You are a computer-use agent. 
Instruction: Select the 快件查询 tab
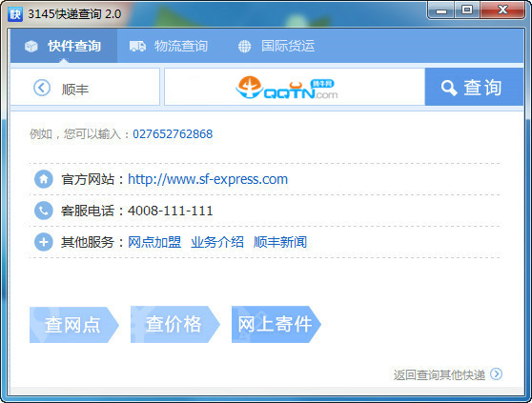(x=64, y=46)
